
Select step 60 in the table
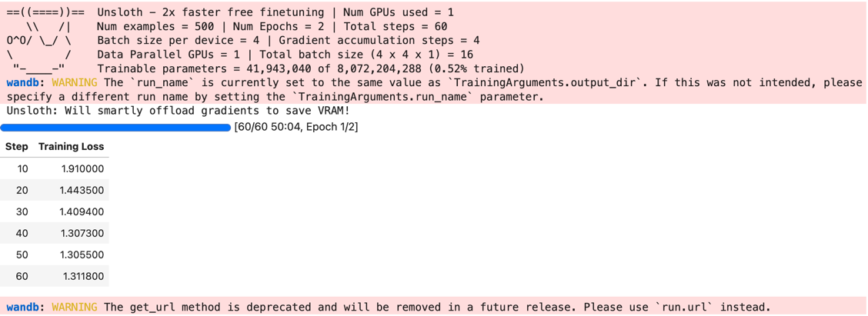pyautogui.click(x=22, y=277)
